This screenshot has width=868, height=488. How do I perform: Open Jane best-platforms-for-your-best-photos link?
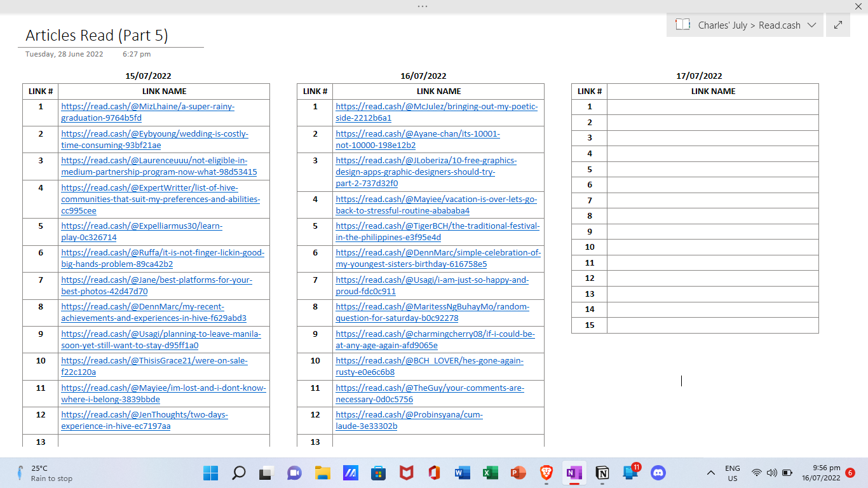click(x=156, y=285)
